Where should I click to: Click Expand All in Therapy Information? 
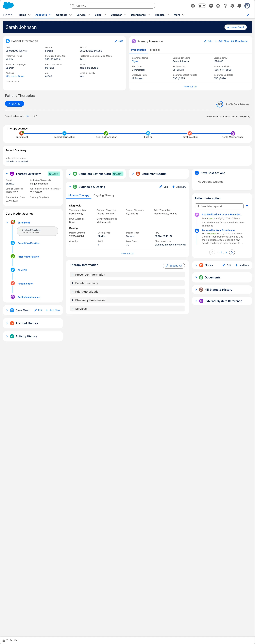[174, 266]
